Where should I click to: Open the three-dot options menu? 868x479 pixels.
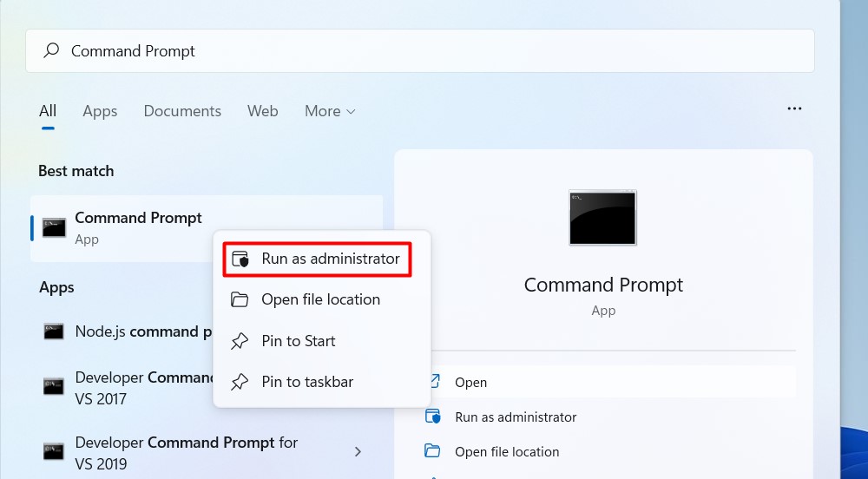(794, 109)
